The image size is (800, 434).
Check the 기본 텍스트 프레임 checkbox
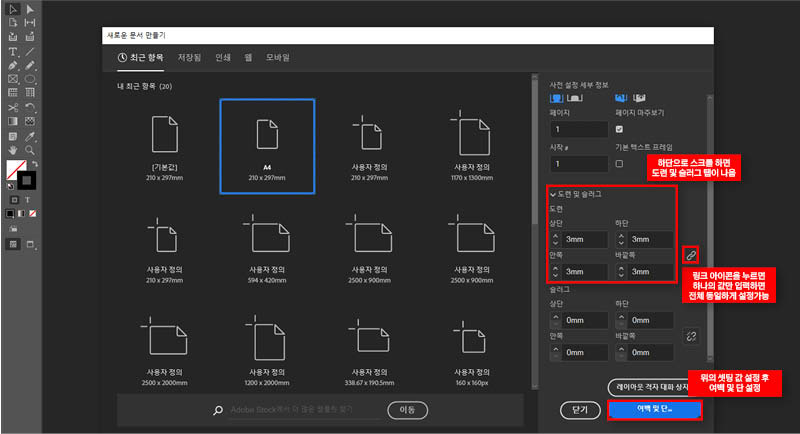[619, 164]
